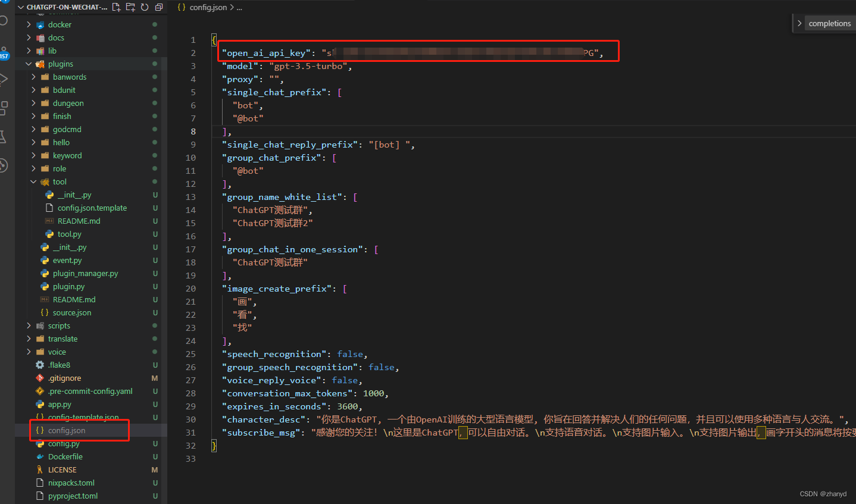Click the completions label at top right

tap(830, 23)
